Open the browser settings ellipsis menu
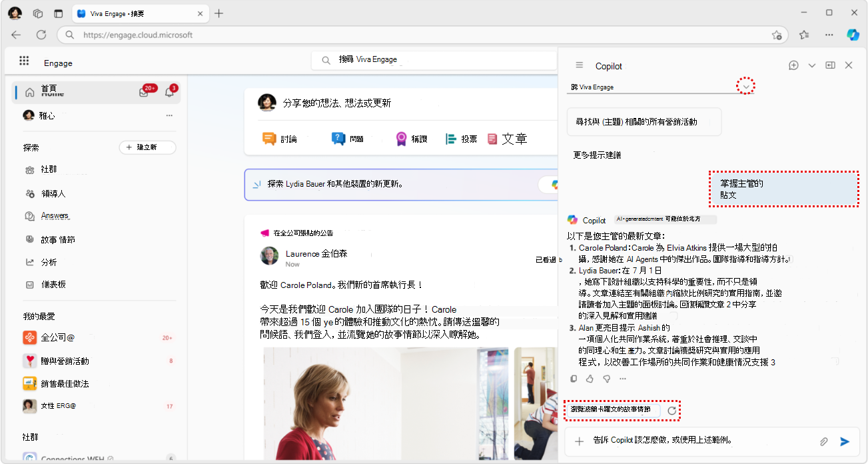Image resolution: width=868 pixels, height=464 pixels. coord(829,35)
